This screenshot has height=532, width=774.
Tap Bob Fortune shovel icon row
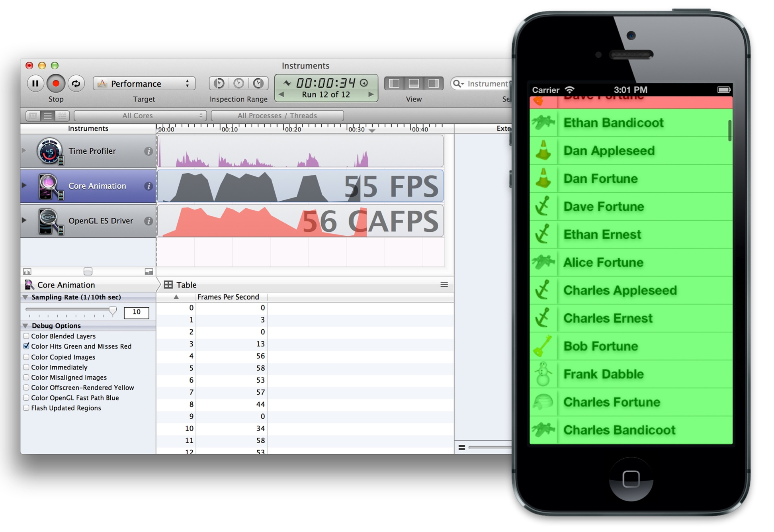(631, 346)
